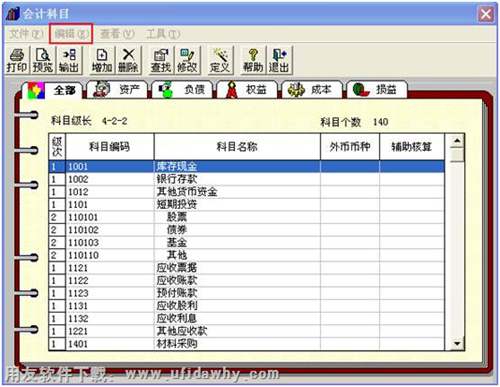Select row 1131 应收股利
The image size is (500, 387).
coord(247,306)
